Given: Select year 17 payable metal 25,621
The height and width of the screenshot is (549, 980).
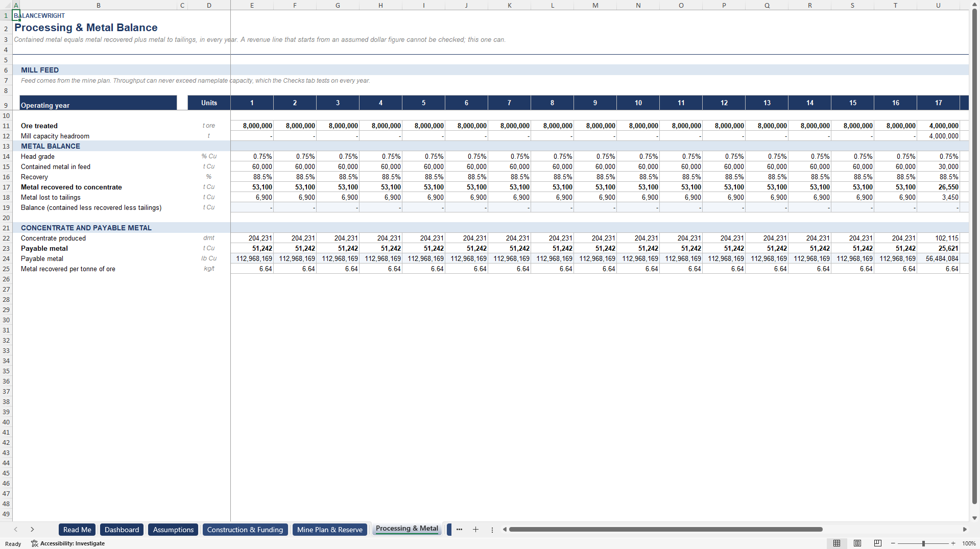Looking at the screenshot, I should tap(938, 248).
